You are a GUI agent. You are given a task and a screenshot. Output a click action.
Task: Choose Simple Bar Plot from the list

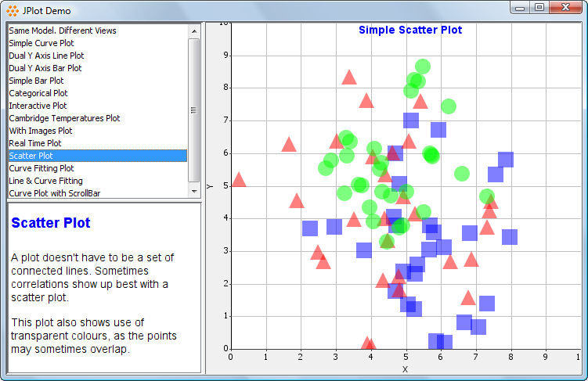[x=98, y=81]
